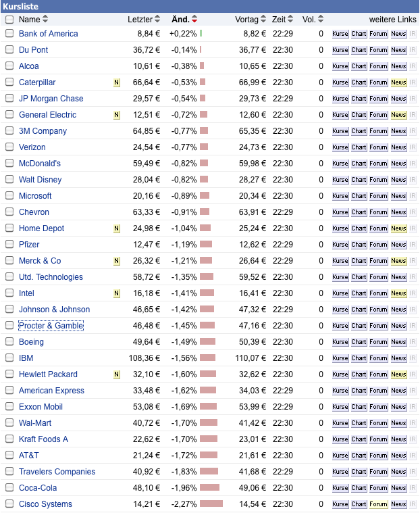Open the Procter & Gamble stock link
Viewport: 420px width, 513px height.
coord(51,326)
